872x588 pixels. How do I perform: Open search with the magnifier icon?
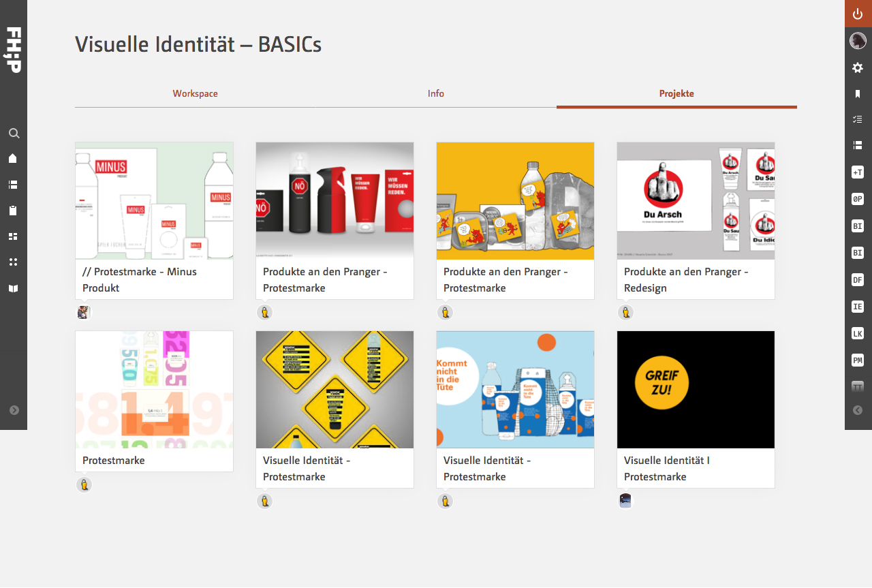pyautogui.click(x=13, y=134)
